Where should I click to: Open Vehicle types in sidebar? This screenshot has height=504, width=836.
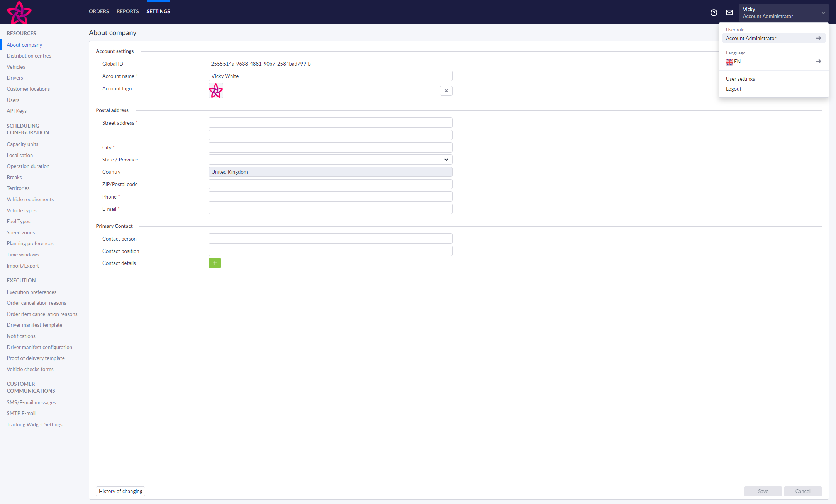(22, 210)
